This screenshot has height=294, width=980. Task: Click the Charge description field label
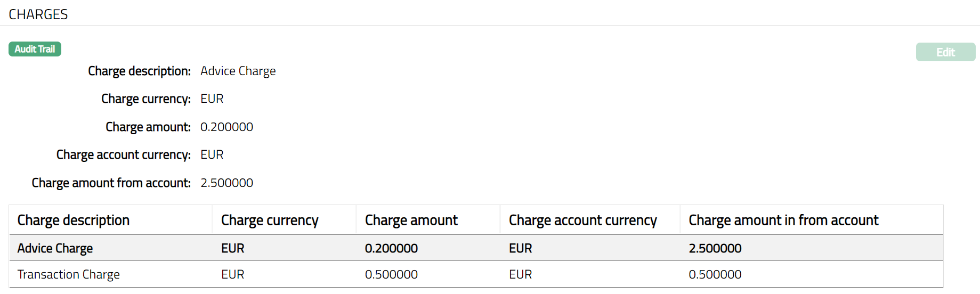click(139, 71)
